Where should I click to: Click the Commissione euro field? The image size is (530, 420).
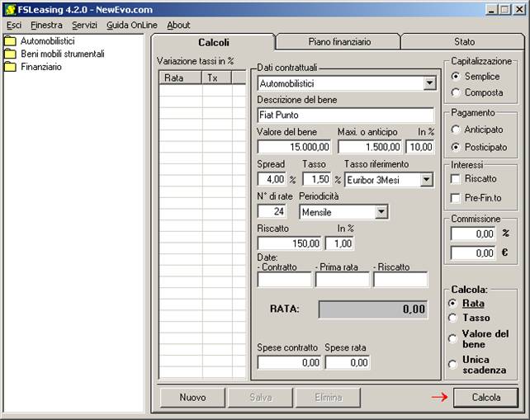pos(473,253)
